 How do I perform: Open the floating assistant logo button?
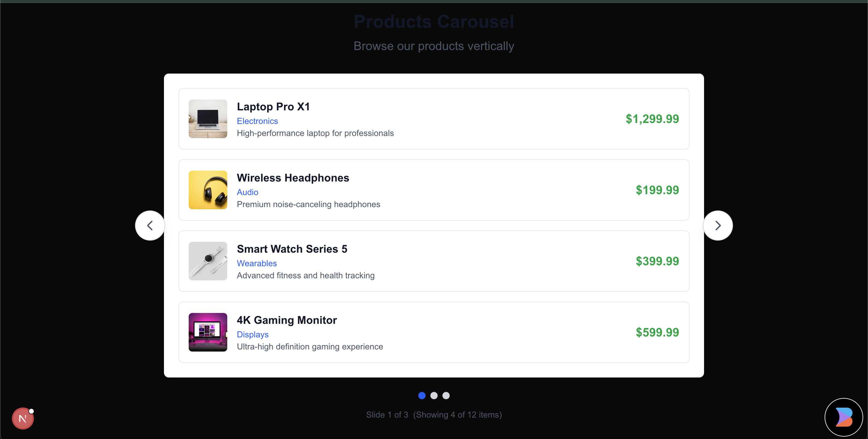click(x=844, y=417)
